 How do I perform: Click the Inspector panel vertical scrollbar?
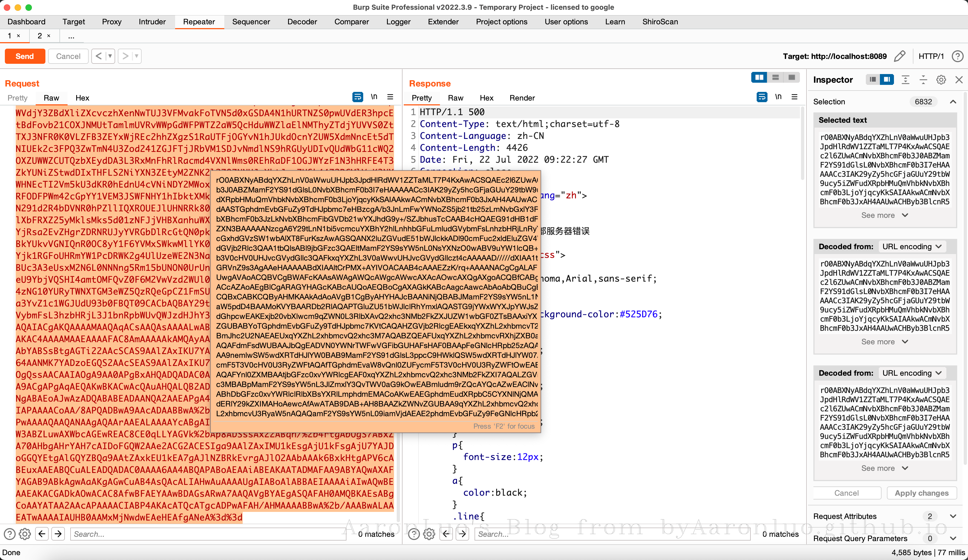tap(965, 278)
